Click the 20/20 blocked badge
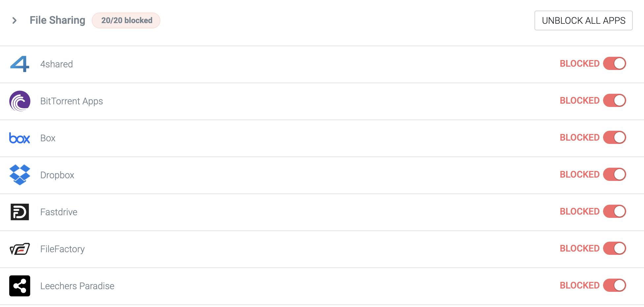 click(x=126, y=20)
